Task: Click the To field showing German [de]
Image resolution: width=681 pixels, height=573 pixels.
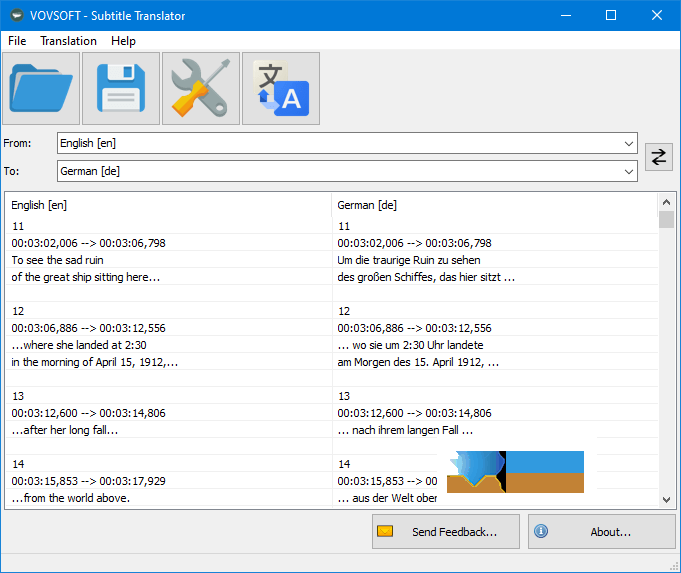Action: [x=347, y=171]
